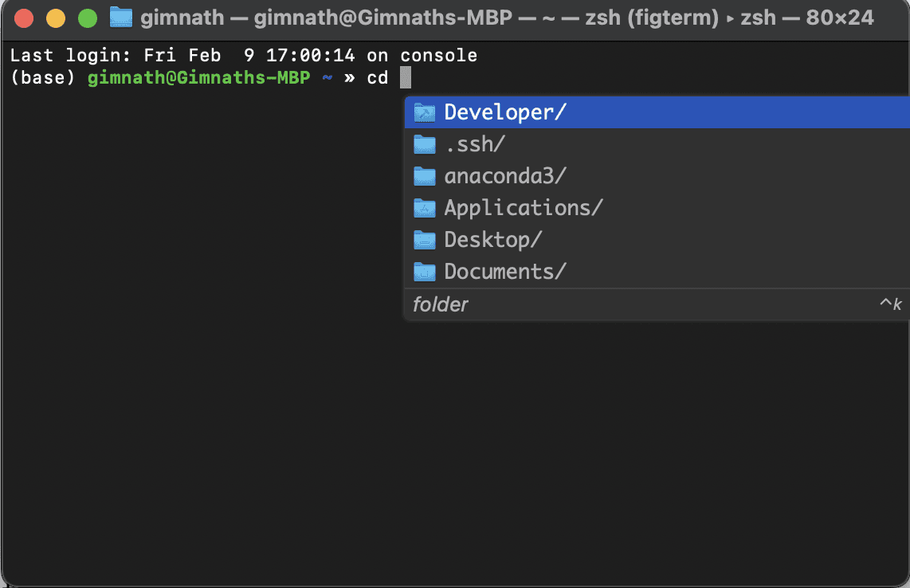
Task: Click the ^k shortcut hint
Action: 891,304
